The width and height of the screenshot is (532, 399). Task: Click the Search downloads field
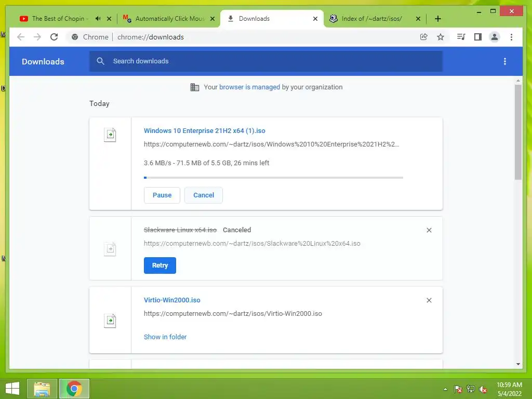pos(265,61)
